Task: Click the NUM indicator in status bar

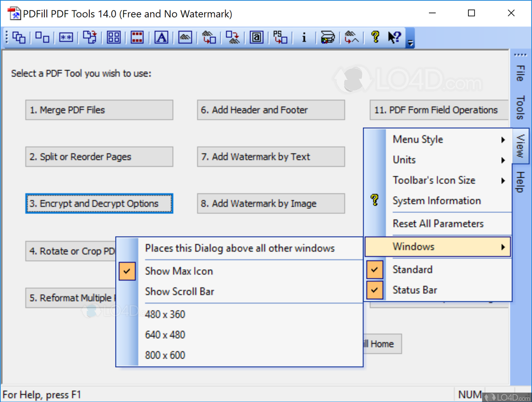Action: [x=470, y=394]
